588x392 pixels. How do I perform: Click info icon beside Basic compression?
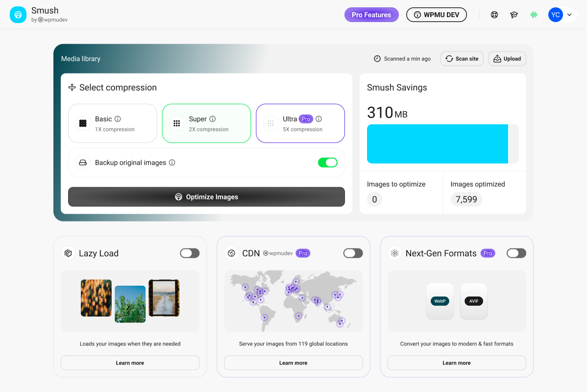coord(118,119)
